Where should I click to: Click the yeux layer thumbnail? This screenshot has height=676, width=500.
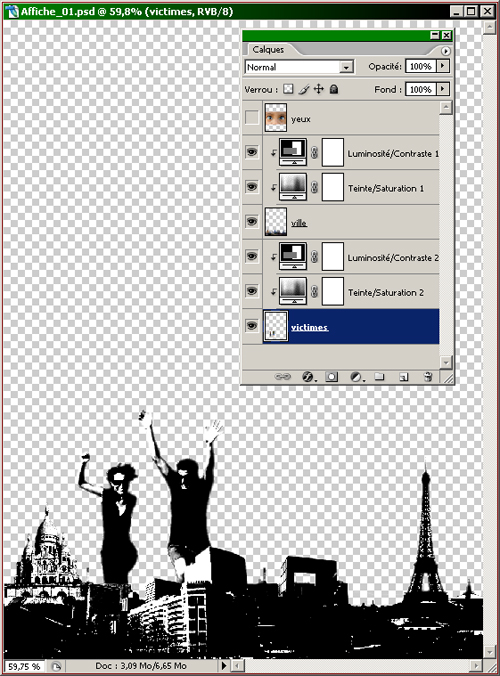[275, 117]
